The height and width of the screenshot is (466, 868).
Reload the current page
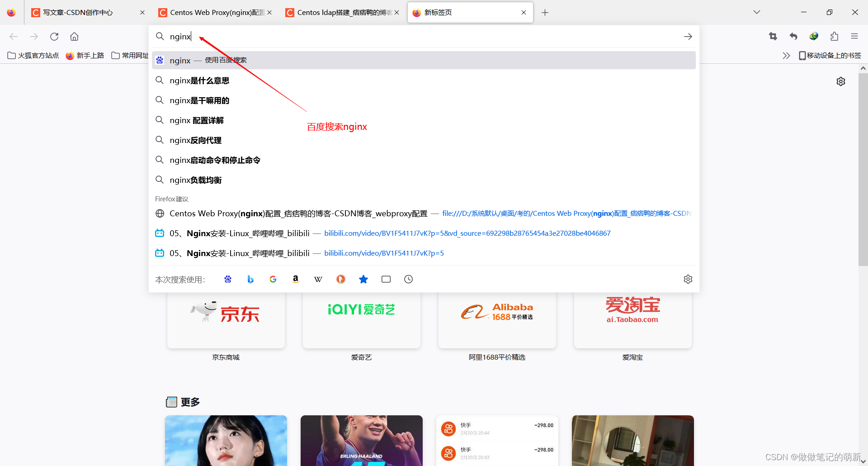tap(54, 37)
